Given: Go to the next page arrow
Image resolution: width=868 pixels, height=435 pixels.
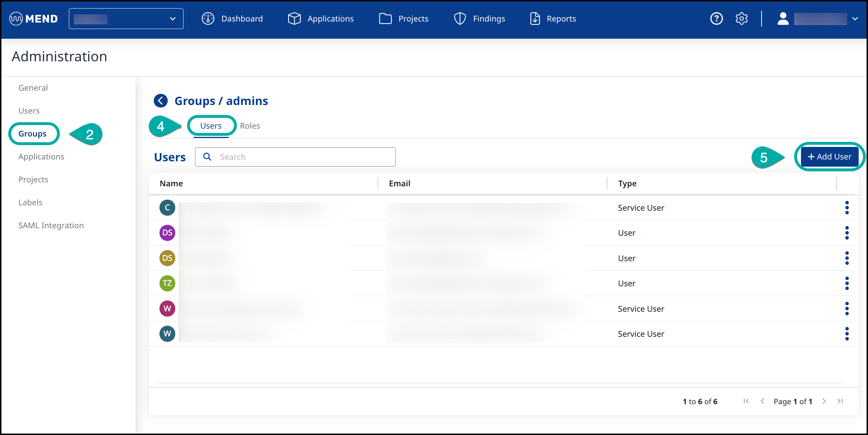Looking at the screenshot, I should [x=824, y=401].
